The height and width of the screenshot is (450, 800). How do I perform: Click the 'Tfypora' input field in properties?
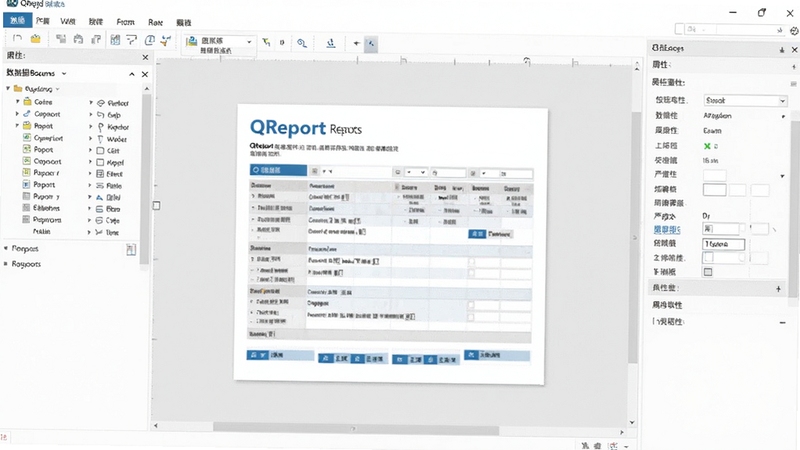723,244
